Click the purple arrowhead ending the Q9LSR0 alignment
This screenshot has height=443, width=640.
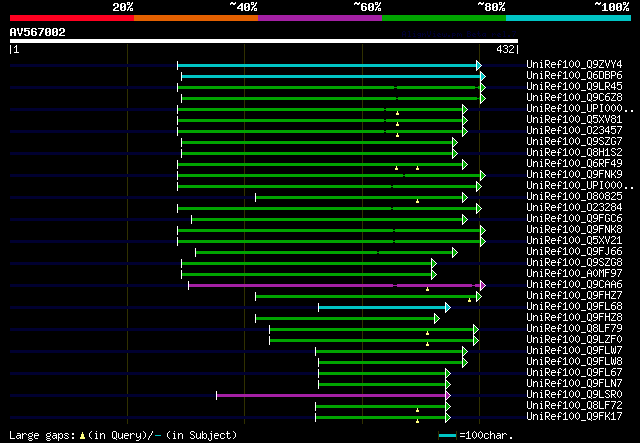pyautogui.click(x=448, y=396)
